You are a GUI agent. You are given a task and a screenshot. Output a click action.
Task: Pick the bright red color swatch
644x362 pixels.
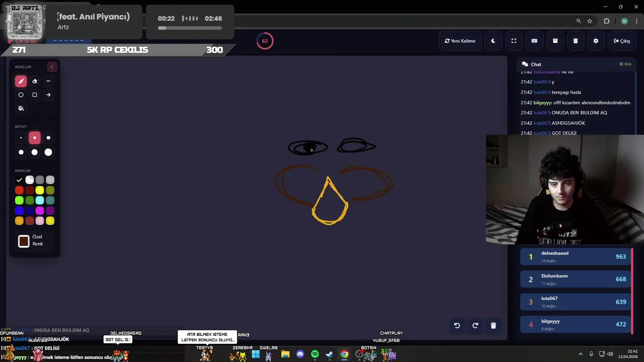19,190
